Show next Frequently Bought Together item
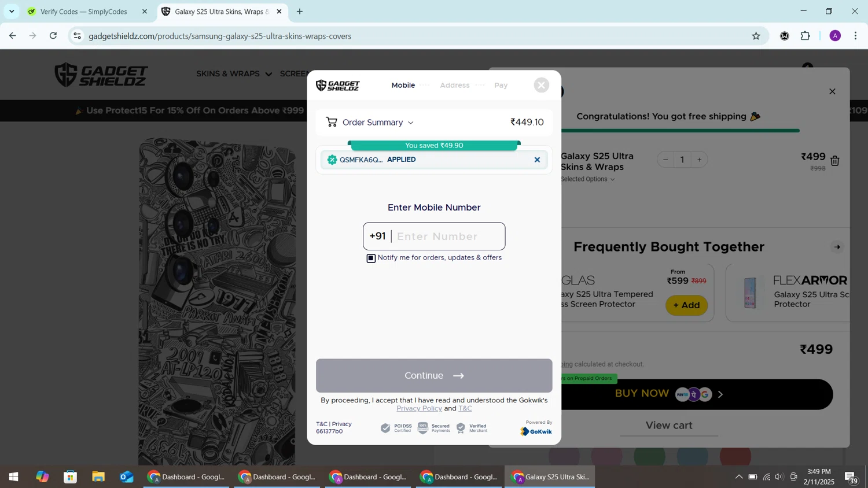The width and height of the screenshot is (868, 488). point(837,247)
